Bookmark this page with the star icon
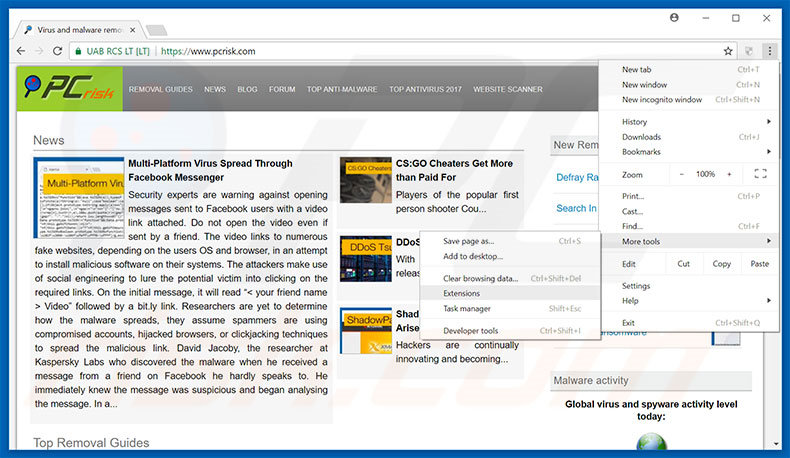The image size is (790, 458). pos(728,51)
